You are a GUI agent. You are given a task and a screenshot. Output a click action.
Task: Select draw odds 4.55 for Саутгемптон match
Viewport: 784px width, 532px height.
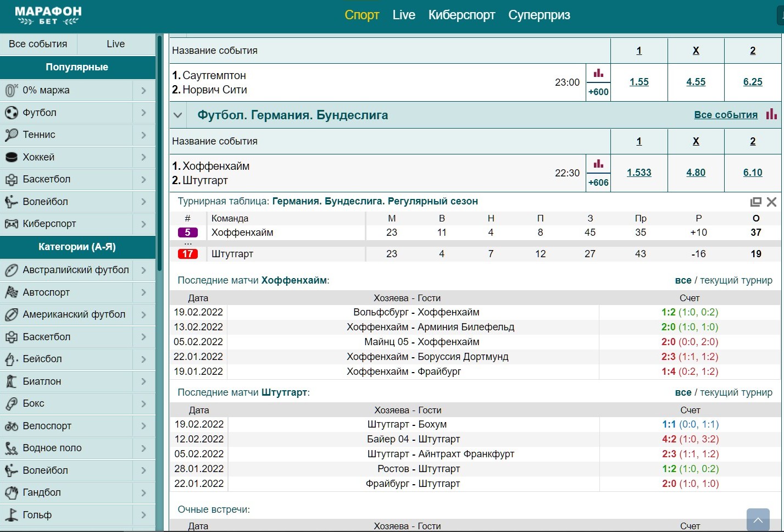click(x=696, y=82)
